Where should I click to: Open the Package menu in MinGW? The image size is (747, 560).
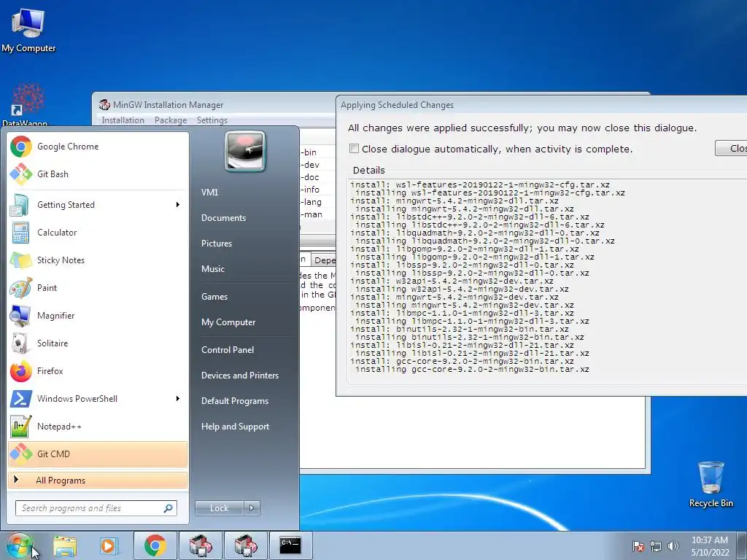pos(171,120)
